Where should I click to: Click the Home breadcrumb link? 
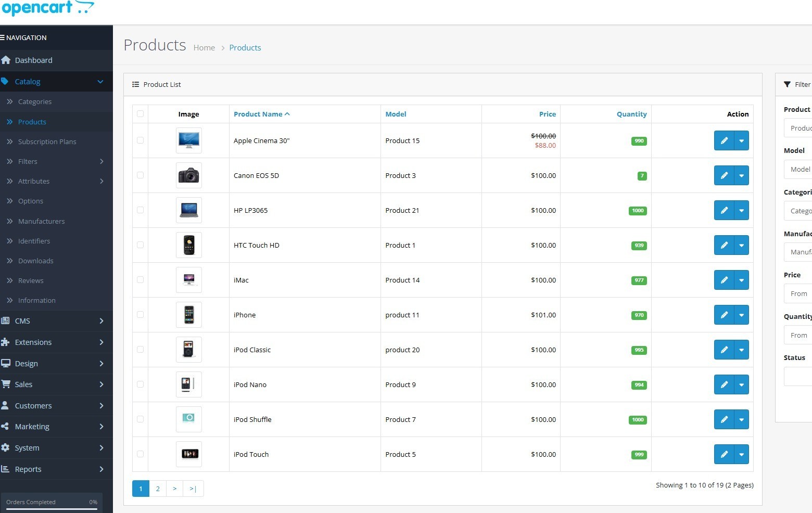[x=204, y=47]
